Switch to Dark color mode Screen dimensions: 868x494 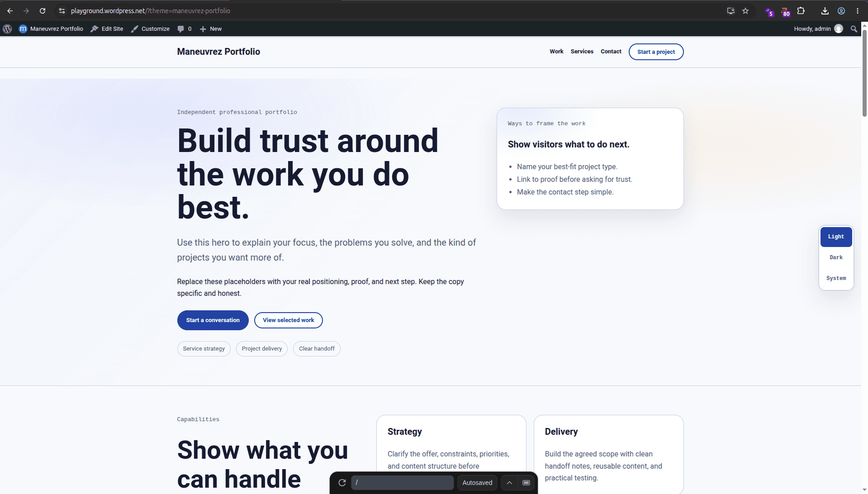(x=836, y=257)
